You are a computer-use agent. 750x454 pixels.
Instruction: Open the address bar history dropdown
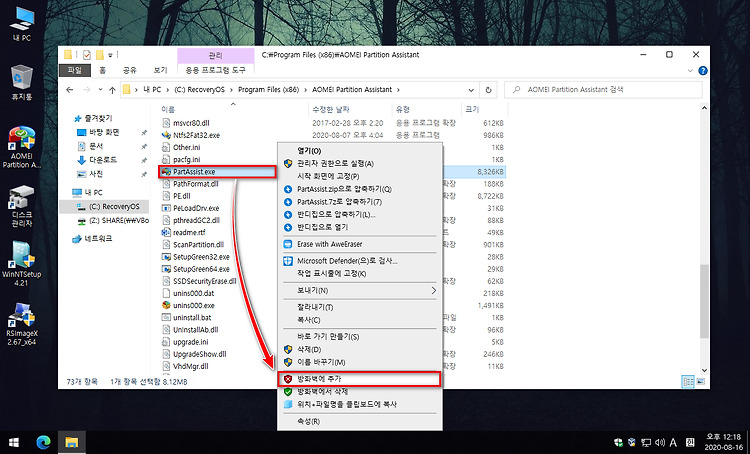point(471,89)
